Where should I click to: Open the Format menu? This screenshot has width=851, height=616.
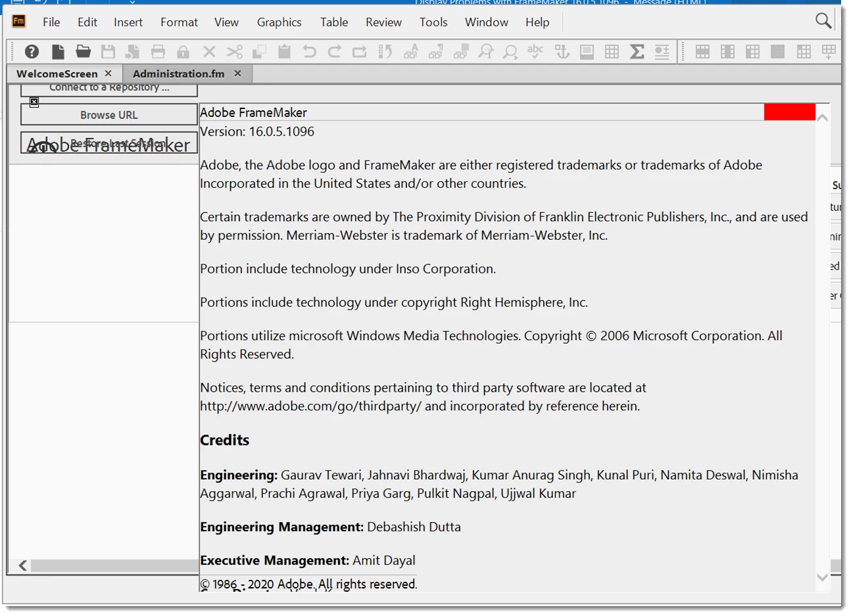[179, 22]
